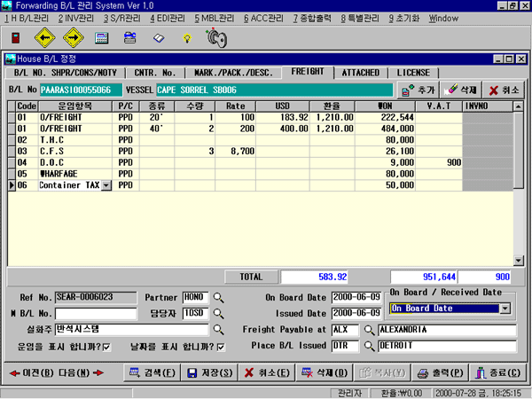Viewport: 532px width, 399px height.
Task: Open the 9 초기화 menu
Action: point(404,19)
